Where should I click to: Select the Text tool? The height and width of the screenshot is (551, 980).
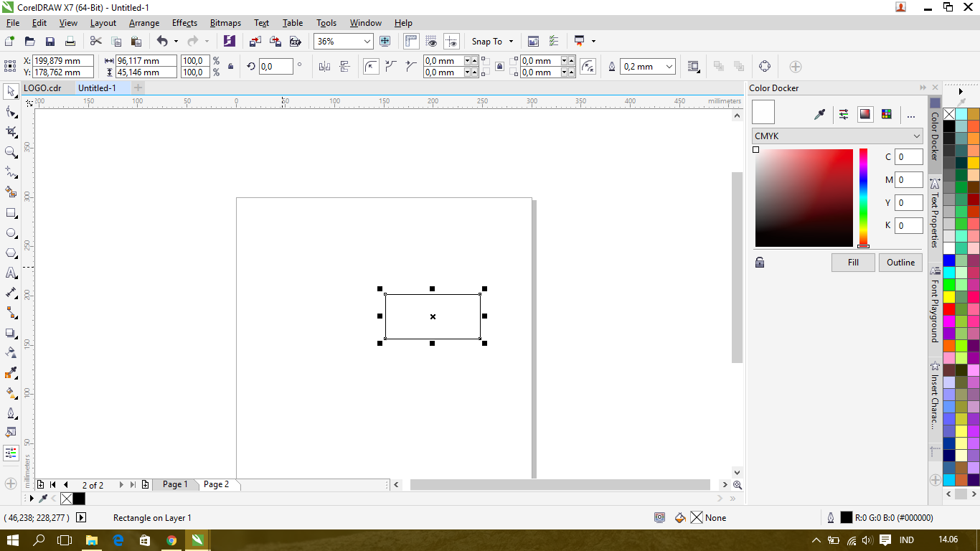coord(10,273)
